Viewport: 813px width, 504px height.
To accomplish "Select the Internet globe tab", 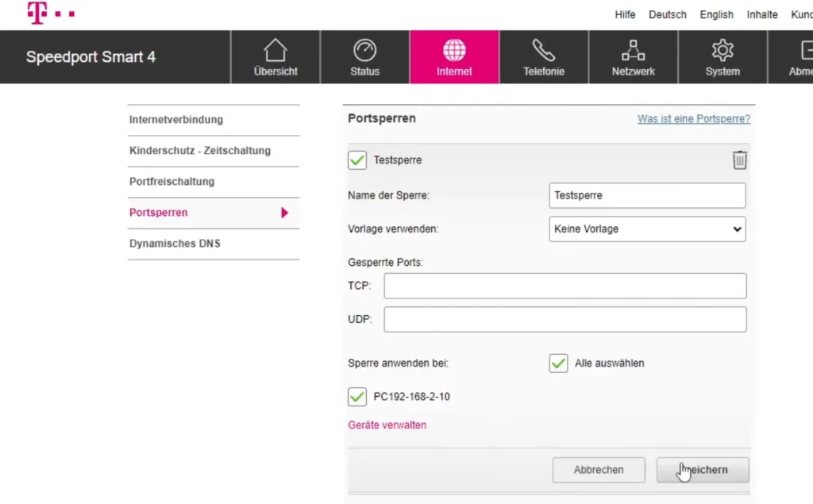I will pos(454,57).
